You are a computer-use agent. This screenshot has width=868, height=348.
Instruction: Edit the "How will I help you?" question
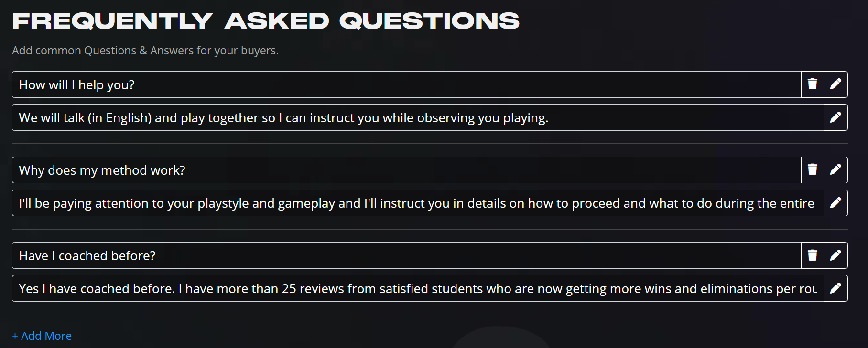tap(835, 84)
